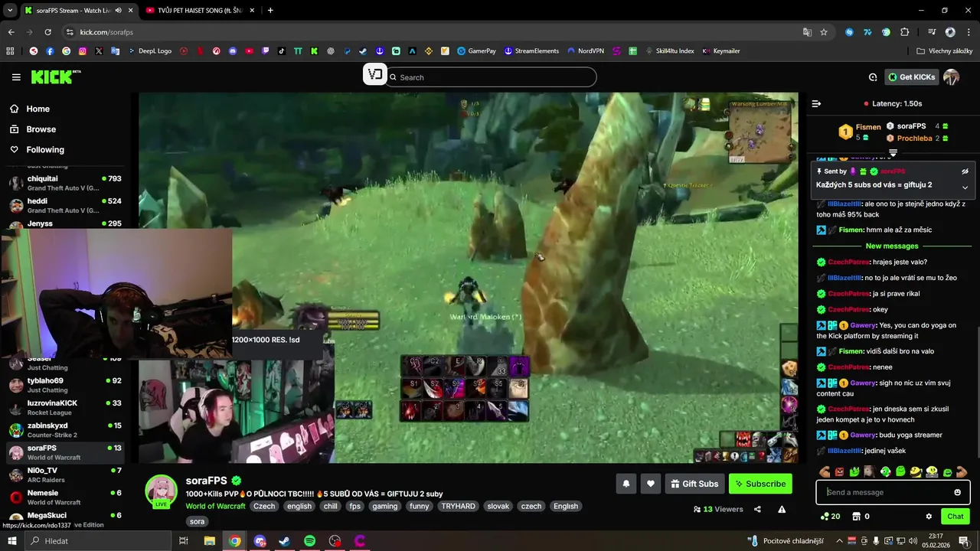Open the Home page in sidebar

pyautogui.click(x=38, y=109)
